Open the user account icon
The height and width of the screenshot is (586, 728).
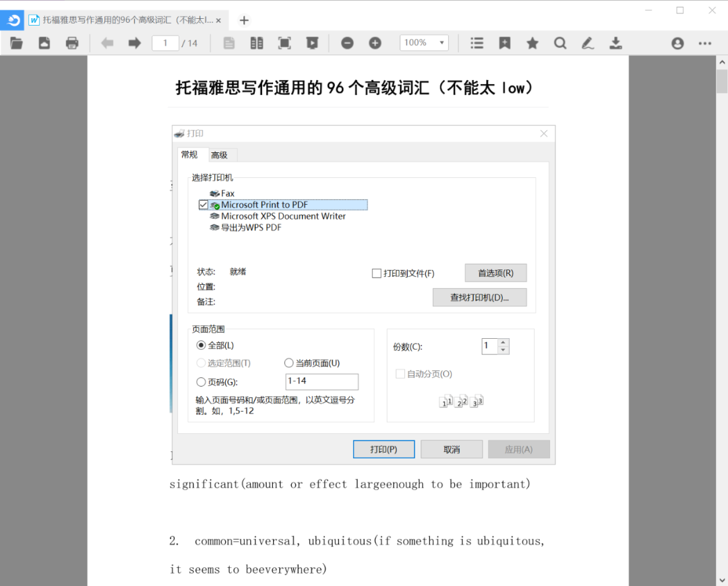pos(677,43)
